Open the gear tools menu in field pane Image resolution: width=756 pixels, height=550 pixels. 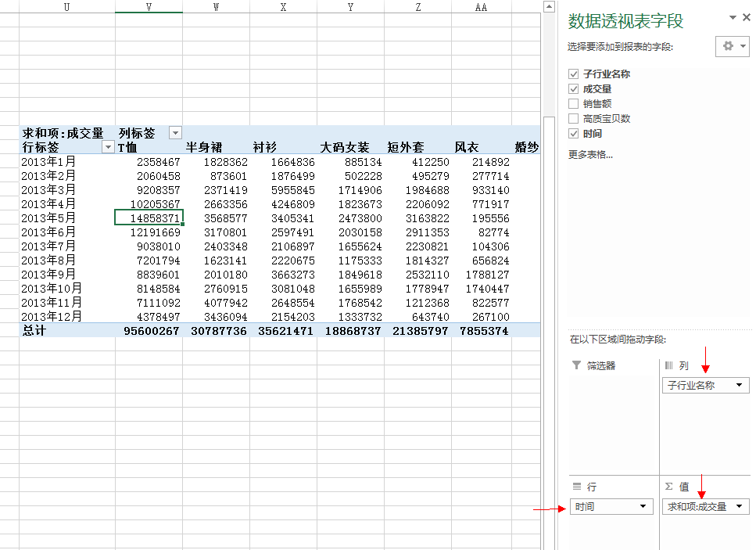tap(733, 46)
